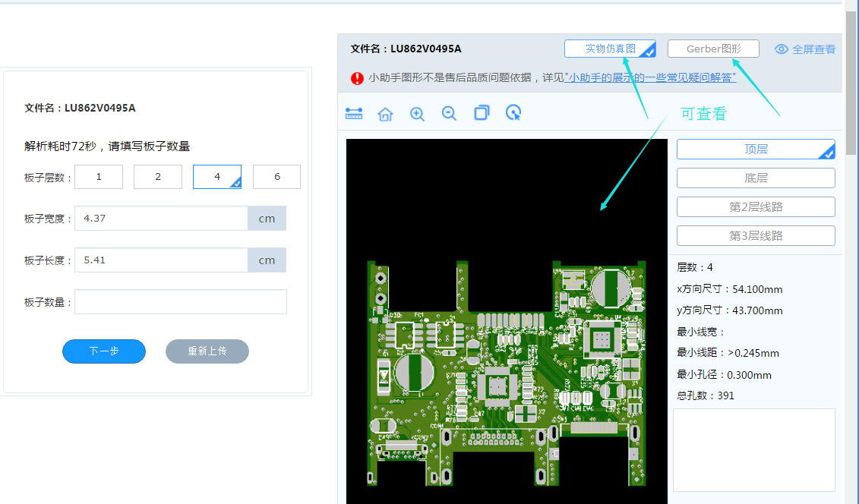
Task: Activate the pointer selection tool icon
Action: click(x=513, y=113)
